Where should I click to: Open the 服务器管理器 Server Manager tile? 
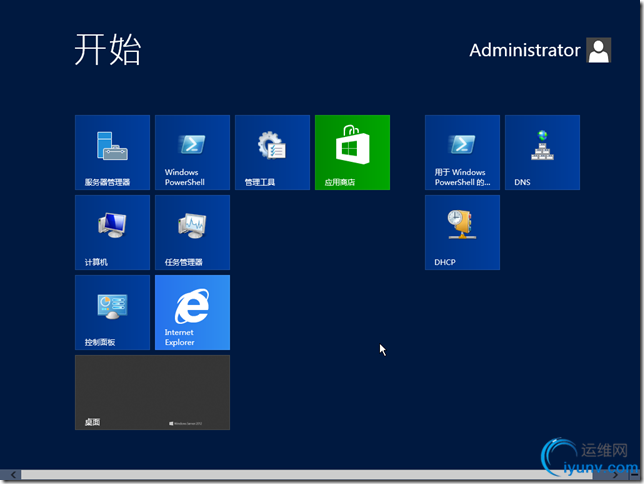(112, 152)
